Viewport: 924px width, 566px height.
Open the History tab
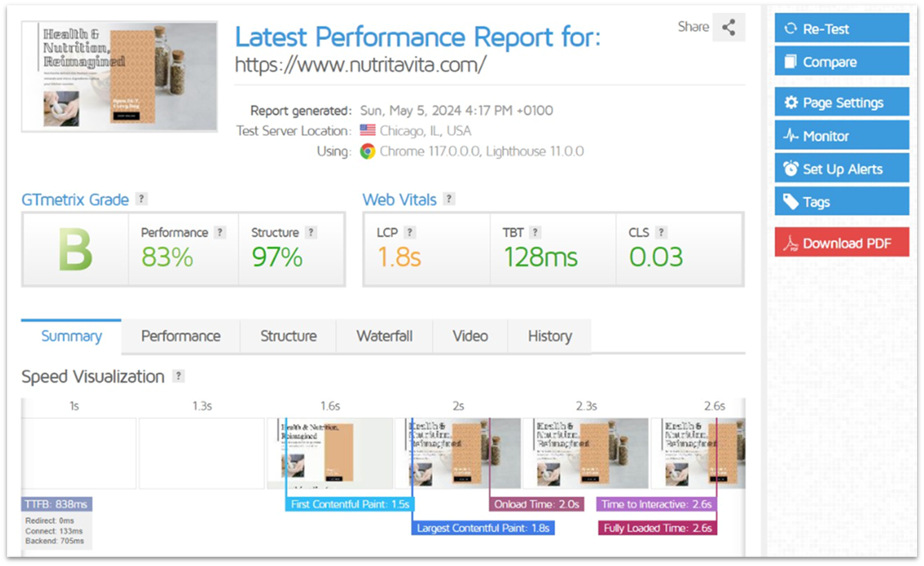point(550,336)
